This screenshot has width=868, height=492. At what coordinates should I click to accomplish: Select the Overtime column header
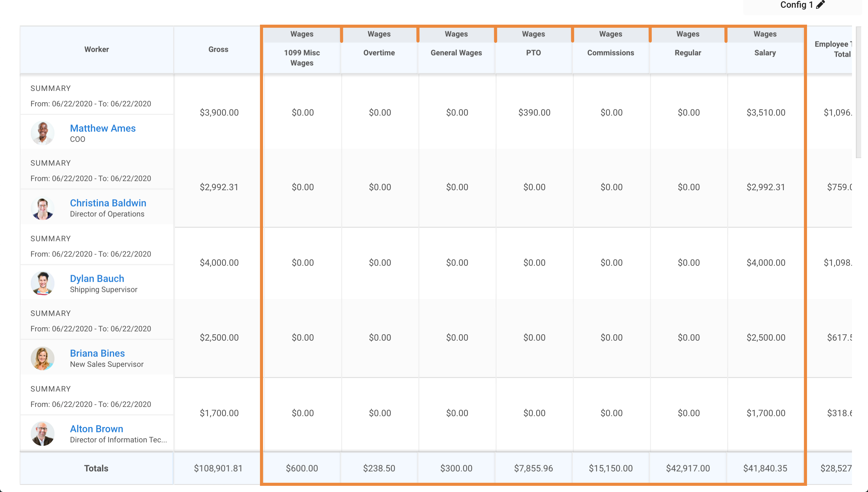click(379, 53)
